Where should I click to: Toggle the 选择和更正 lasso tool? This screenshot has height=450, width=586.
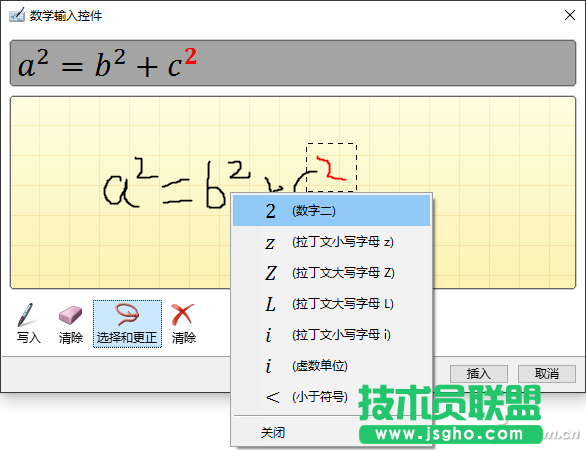point(127,324)
